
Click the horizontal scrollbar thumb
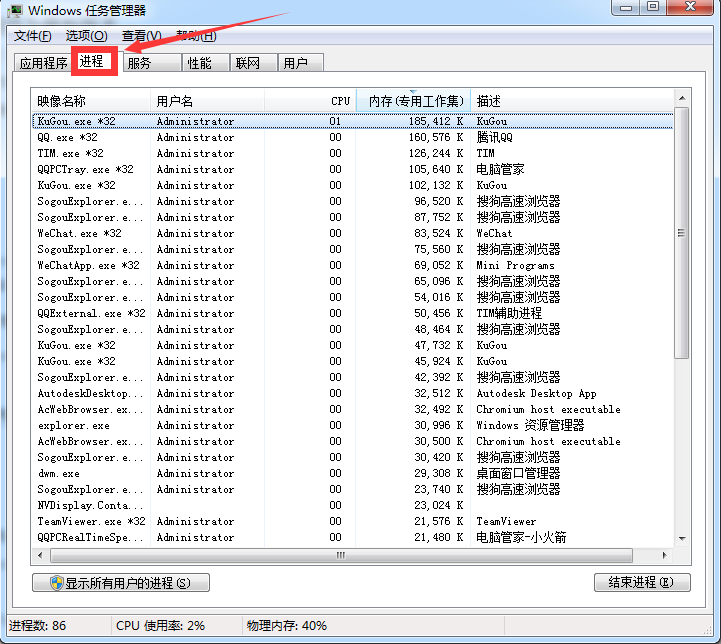point(341,555)
